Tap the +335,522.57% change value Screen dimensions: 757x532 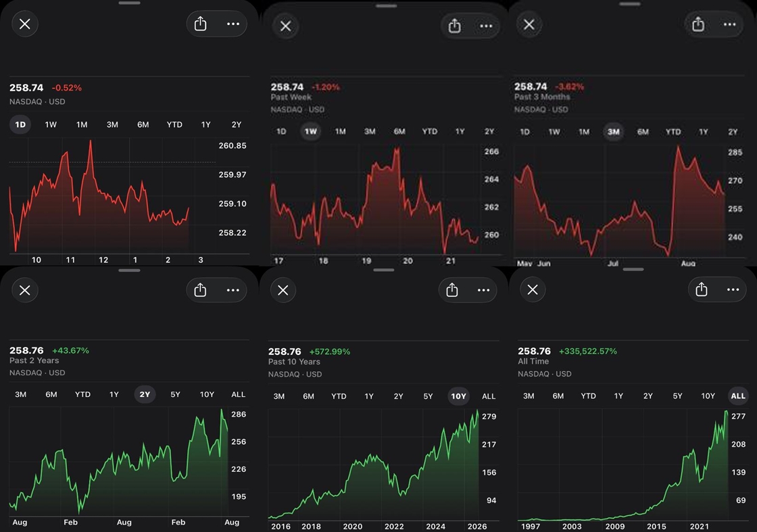(588, 352)
